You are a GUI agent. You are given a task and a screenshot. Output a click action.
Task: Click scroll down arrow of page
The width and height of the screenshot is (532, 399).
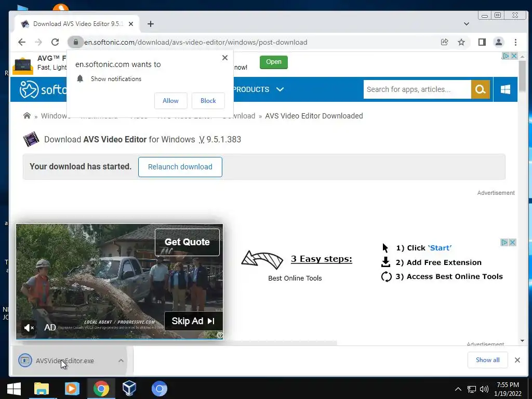(x=522, y=341)
